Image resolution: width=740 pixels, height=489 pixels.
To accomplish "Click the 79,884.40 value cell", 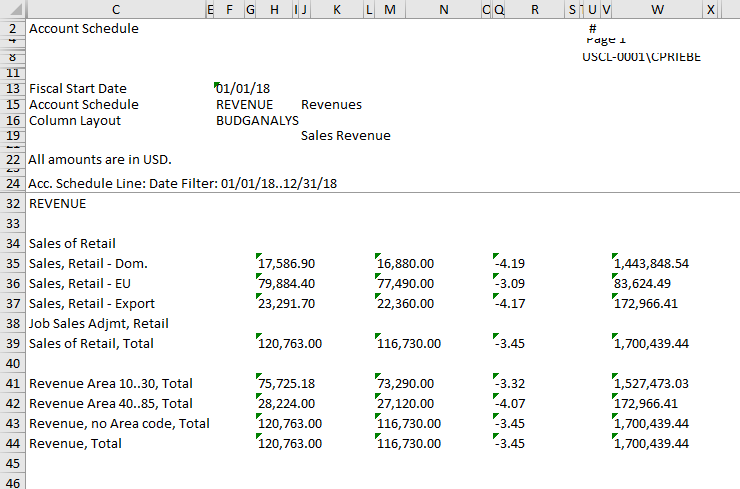I will click(287, 284).
